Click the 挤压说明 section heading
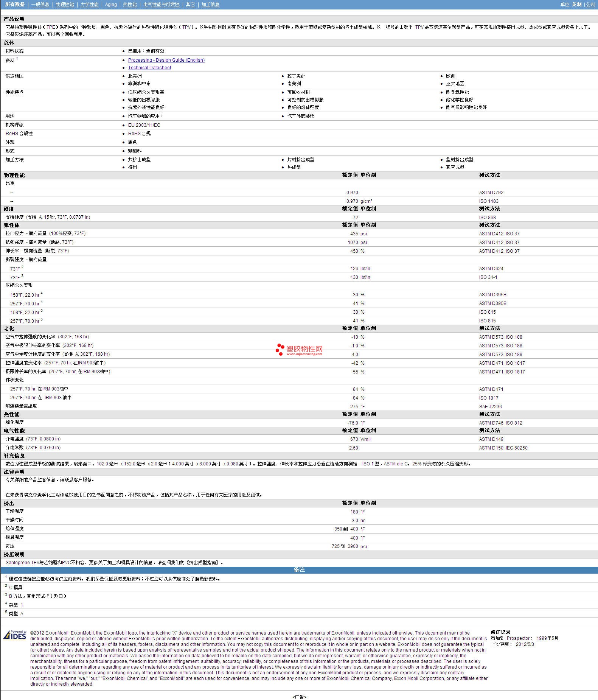 [x=14, y=555]
